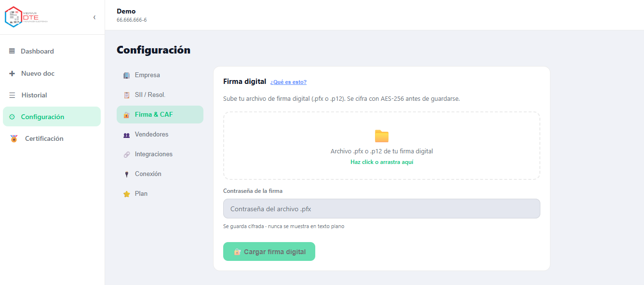
Task: Click 'Haz click o arrastra aquí' text
Action: tap(382, 162)
